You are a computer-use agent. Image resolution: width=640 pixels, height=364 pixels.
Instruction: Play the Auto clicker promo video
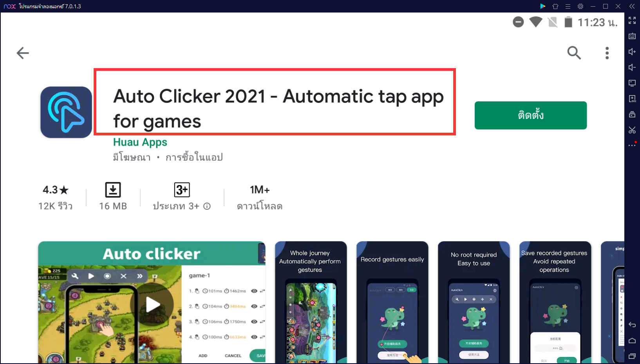[153, 304]
